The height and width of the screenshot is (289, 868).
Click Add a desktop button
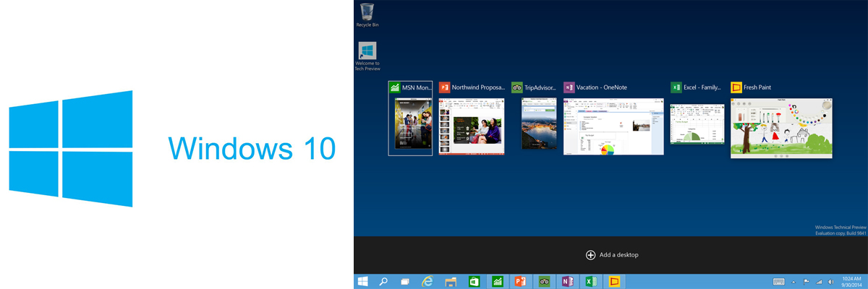point(612,254)
